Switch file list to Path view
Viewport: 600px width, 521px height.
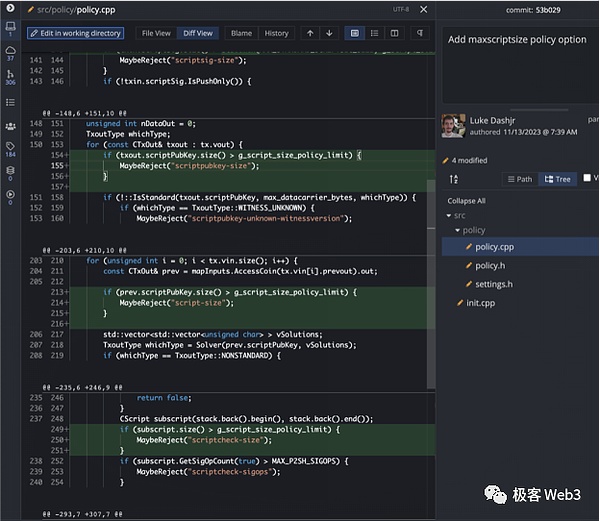[519, 179]
